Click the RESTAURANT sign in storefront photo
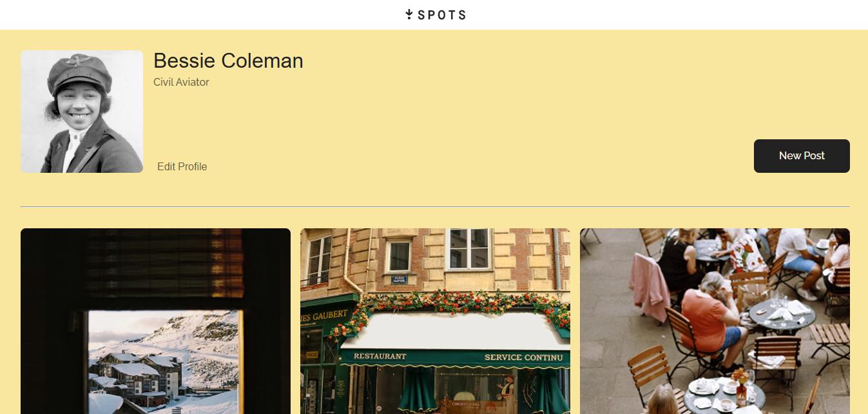Image resolution: width=868 pixels, height=414 pixels. pyautogui.click(x=380, y=356)
